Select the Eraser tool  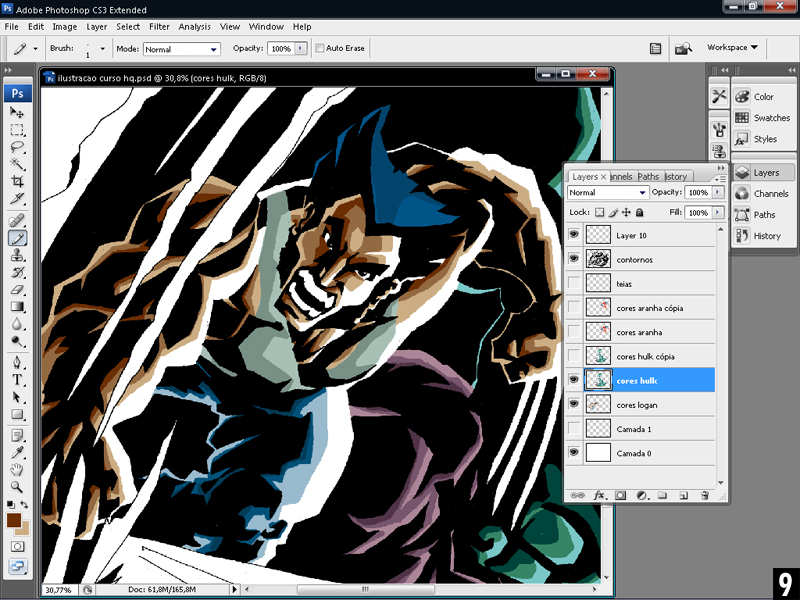(18, 289)
